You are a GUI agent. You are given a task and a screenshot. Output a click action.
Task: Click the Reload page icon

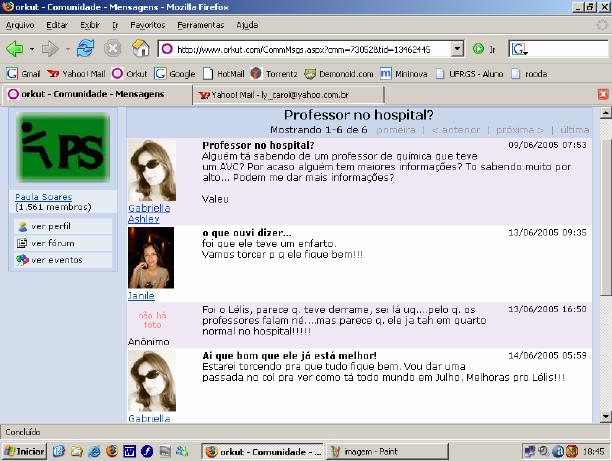click(85, 48)
